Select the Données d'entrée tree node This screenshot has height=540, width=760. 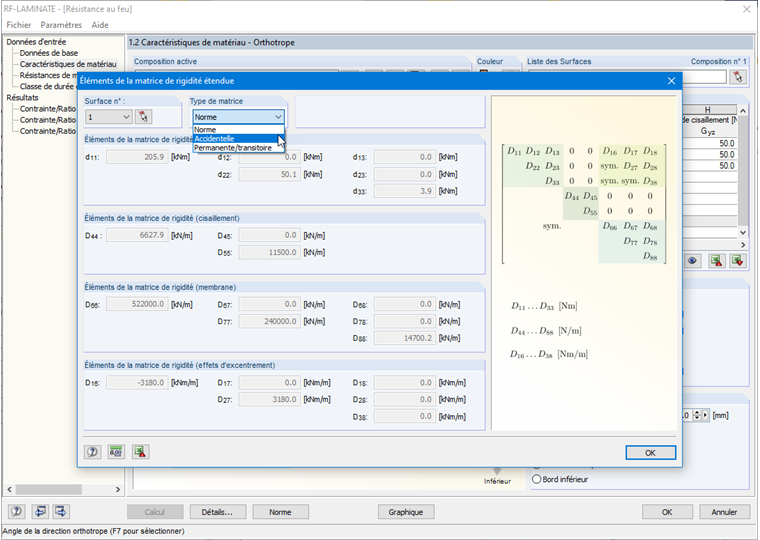pos(36,42)
